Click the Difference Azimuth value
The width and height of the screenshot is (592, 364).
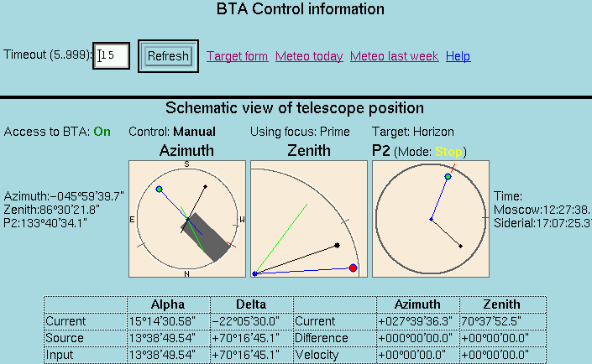coord(416,338)
